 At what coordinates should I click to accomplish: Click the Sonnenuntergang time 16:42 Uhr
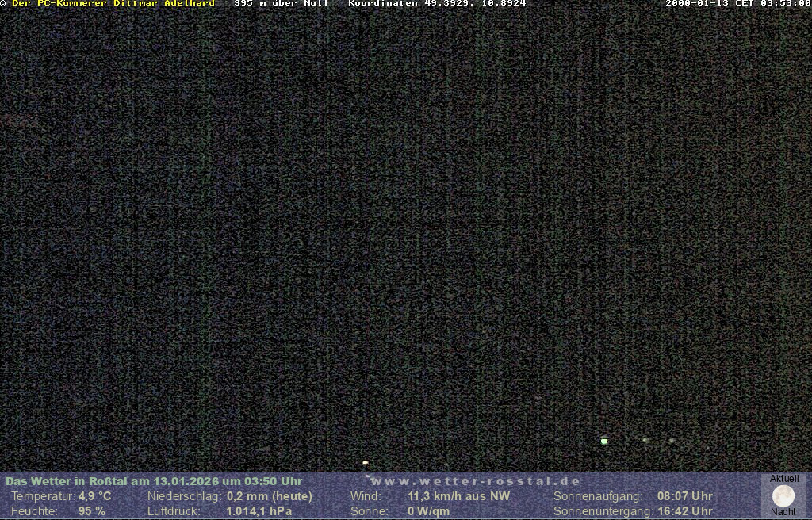pos(684,511)
